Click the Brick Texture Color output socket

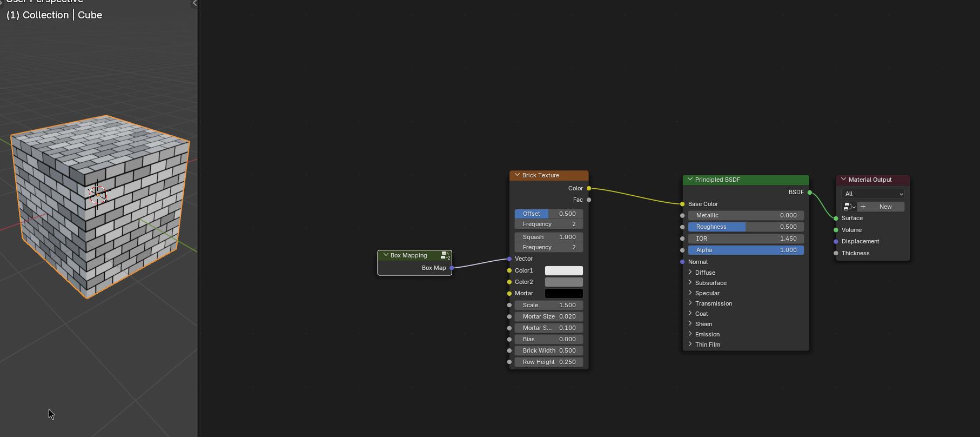(589, 188)
